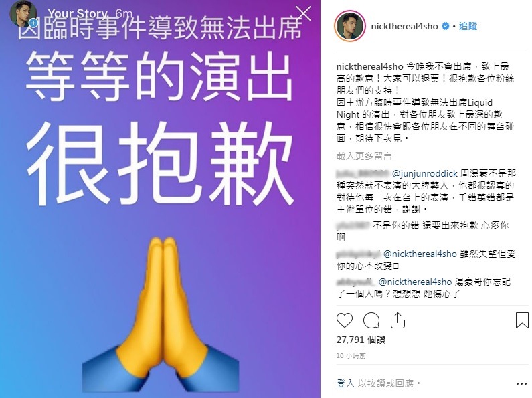Open @nickthereal4sho mention in last comment

click(415, 282)
